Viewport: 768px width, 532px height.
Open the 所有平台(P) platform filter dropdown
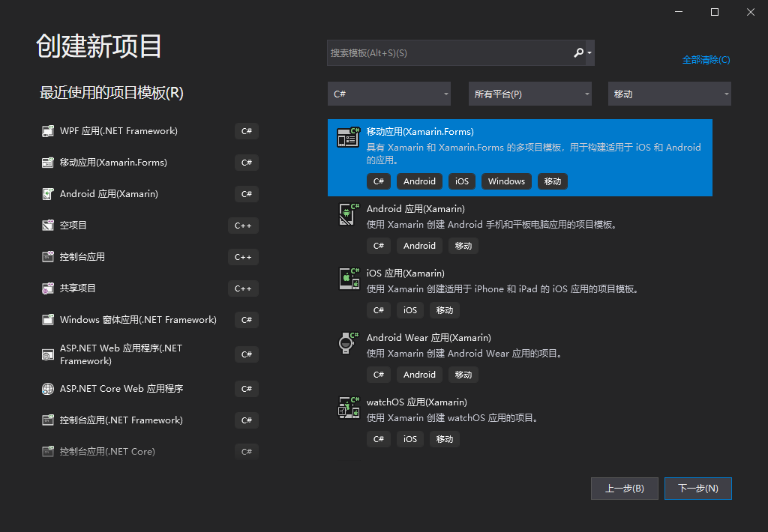click(x=530, y=94)
